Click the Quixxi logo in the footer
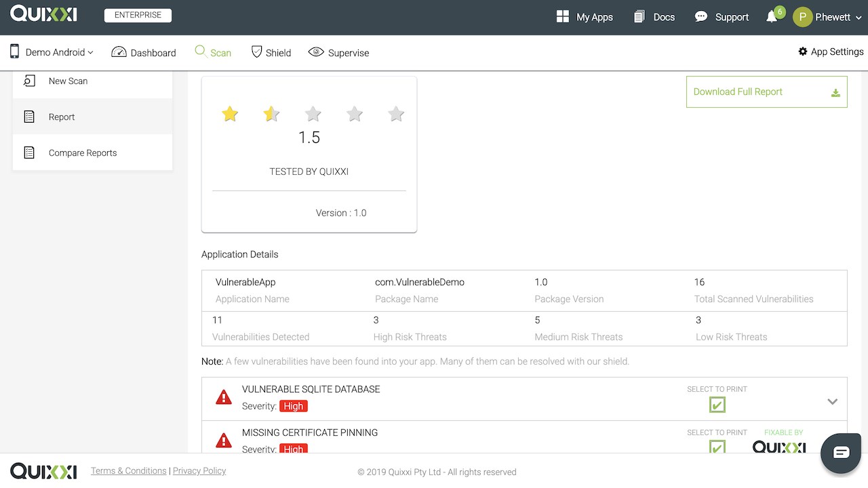The height and width of the screenshot is (488, 868). [x=43, y=471]
